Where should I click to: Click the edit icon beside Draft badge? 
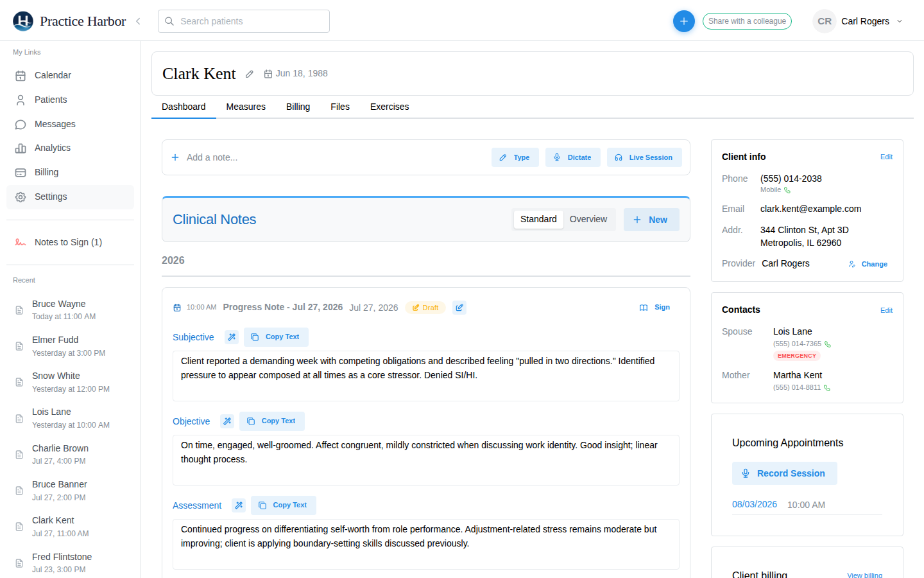click(459, 308)
